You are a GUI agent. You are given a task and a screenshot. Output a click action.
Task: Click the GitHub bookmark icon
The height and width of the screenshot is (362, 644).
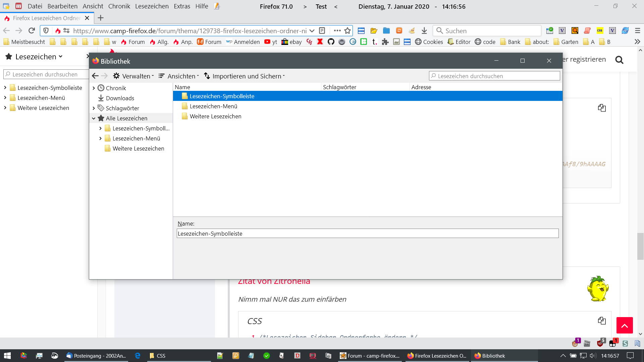click(331, 42)
